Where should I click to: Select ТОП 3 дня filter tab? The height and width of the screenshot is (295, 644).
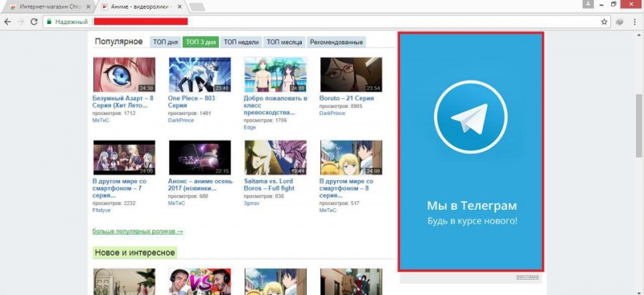(x=200, y=42)
